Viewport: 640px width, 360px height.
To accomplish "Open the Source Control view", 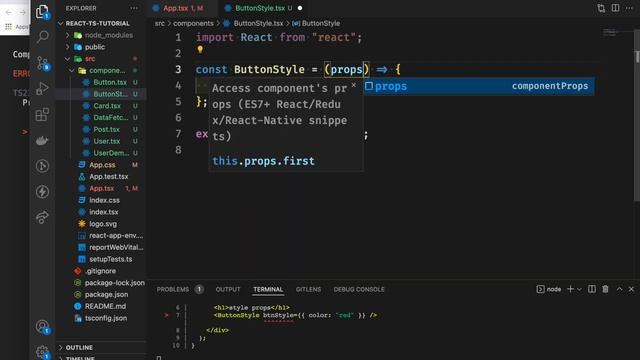I will 42,63.
